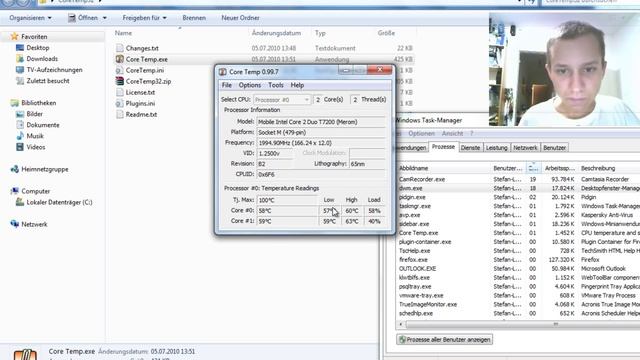Click the Desktop icon in the sidebar
The image size is (640, 360).
click(x=20, y=48)
